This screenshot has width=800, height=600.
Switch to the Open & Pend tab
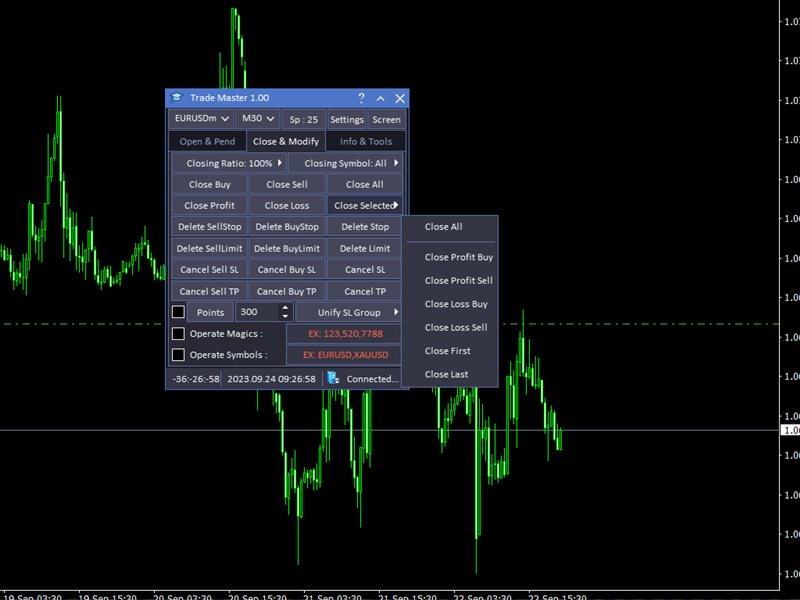coord(207,141)
